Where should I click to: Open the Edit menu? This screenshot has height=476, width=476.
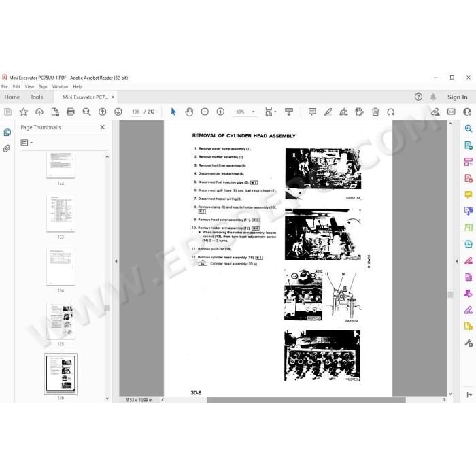(x=16, y=86)
